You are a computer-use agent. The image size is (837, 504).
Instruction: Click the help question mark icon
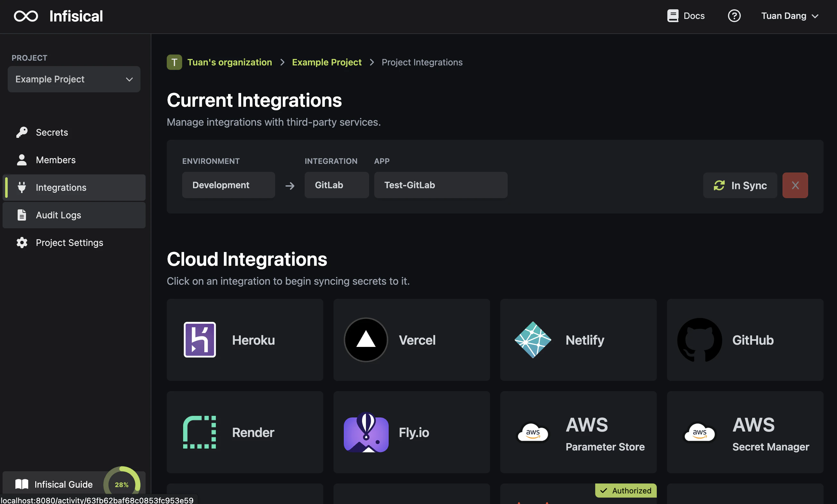point(734,16)
